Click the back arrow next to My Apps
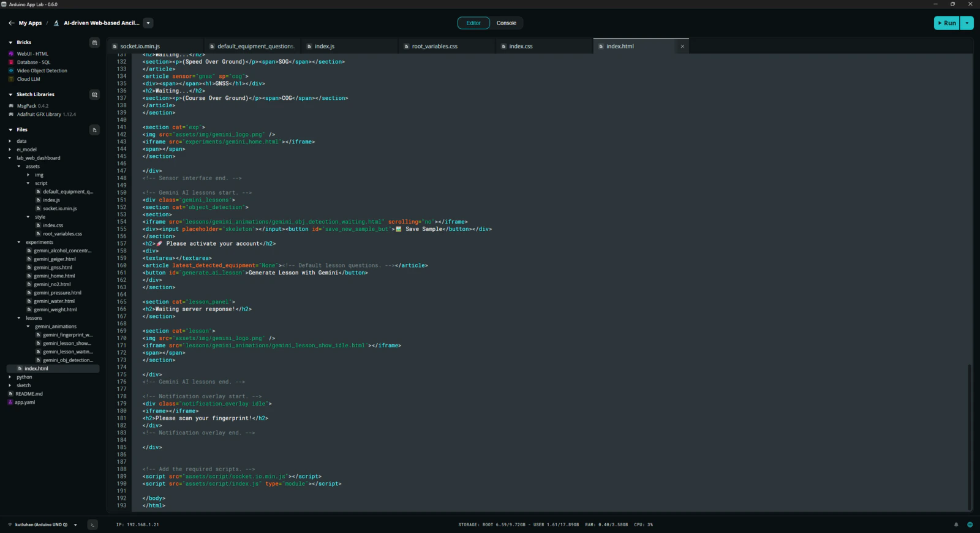Viewport: 980px width, 533px height. click(x=11, y=23)
